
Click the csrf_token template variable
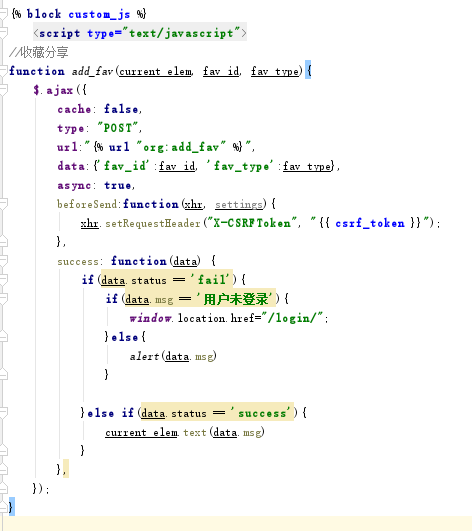coord(370,224)
